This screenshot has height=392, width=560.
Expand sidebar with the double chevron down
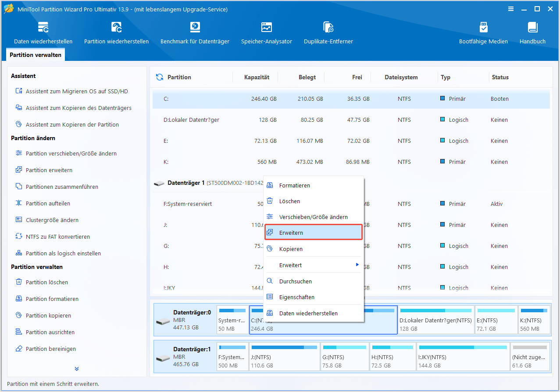(77, 369)
